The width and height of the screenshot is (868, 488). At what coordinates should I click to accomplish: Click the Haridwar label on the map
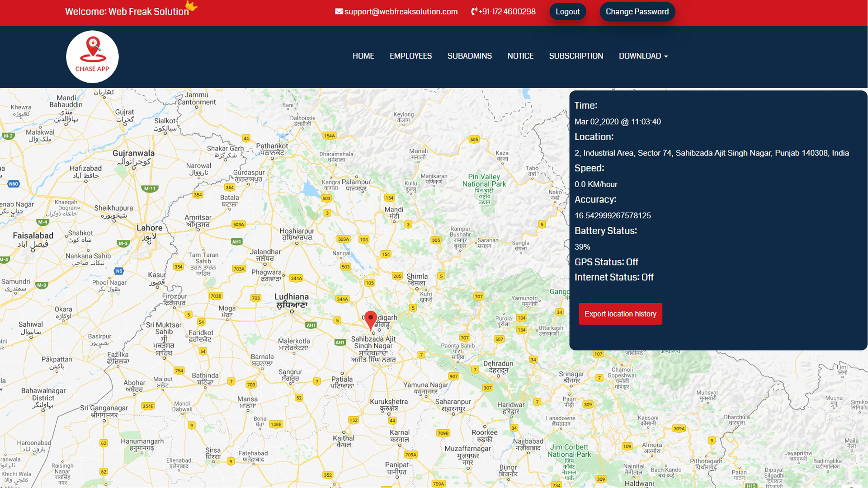[x=511, y=408]
